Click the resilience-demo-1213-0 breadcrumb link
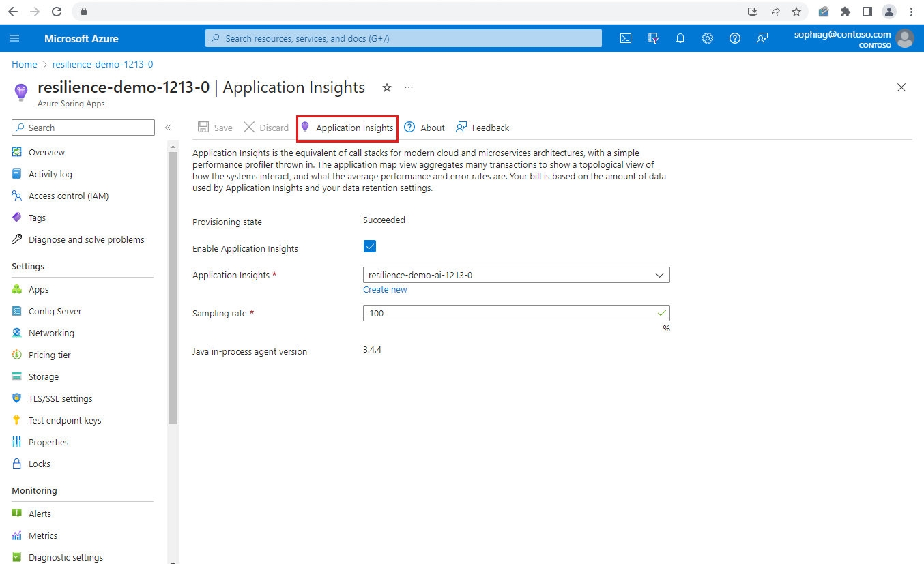This screenshot has height=564, width=924. tap(102, 64)
